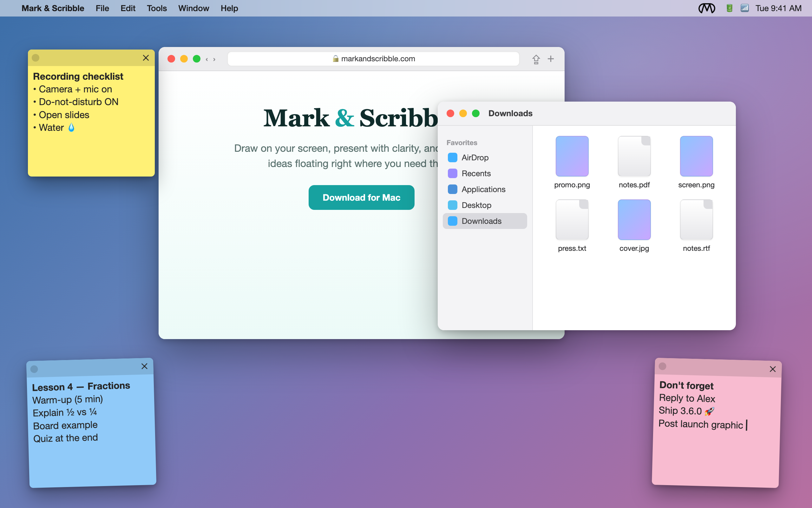Viewport: 812px width, 508px height.
Task: Open the Help menu
Action: click(x=229, y=8)
